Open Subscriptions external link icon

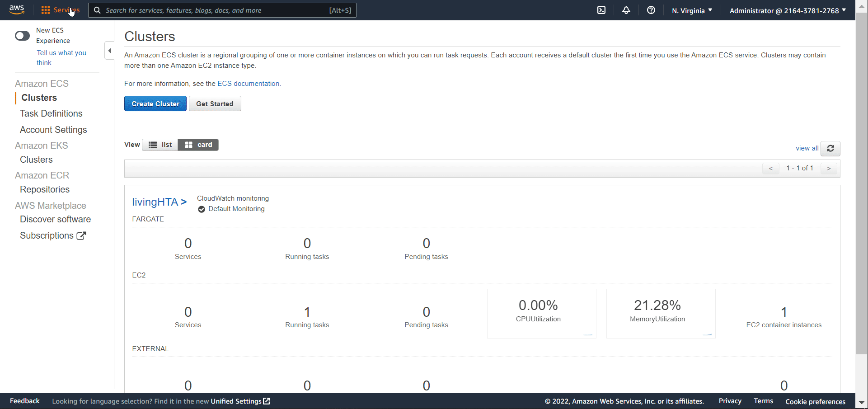81,235
